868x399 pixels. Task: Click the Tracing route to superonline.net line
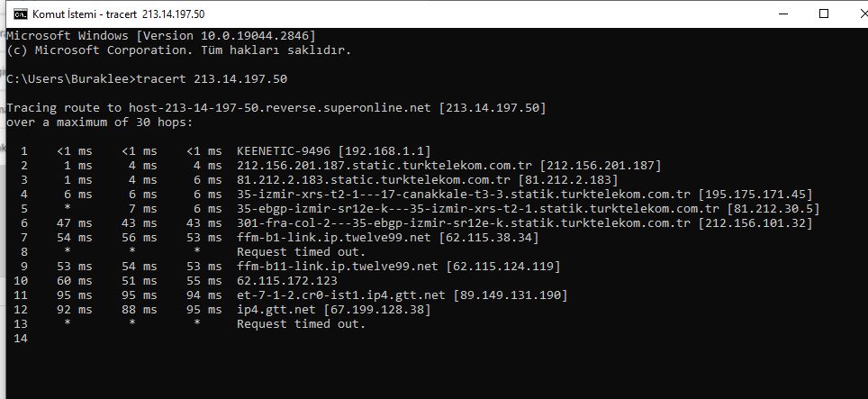(276, 108)
